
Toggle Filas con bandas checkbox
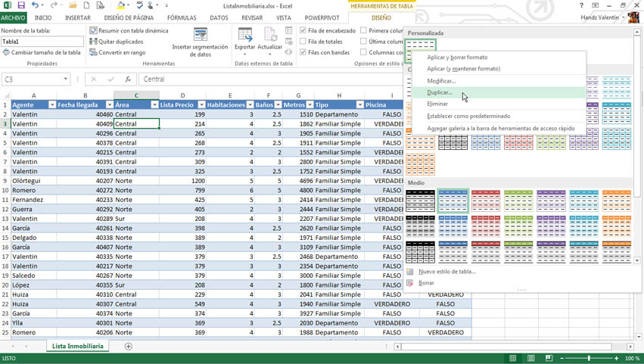click(303, 52)
